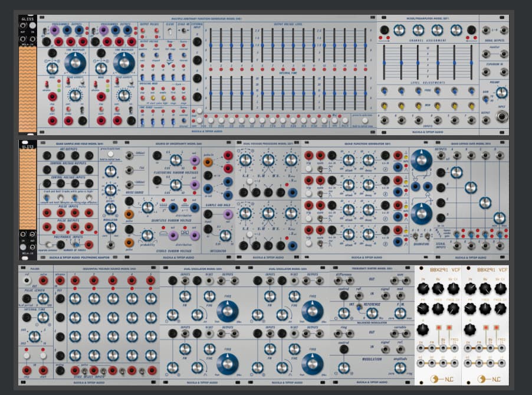Click bottom large blue Freq knob on second Dual Oscillator

point(312,364)
